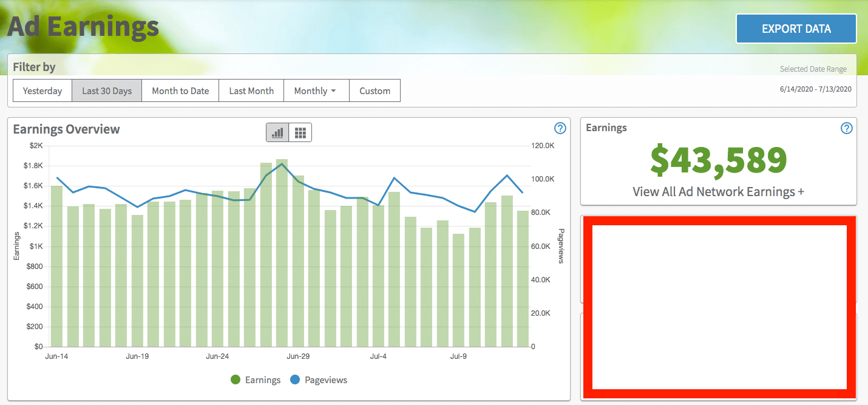Screen dimensions: 868x405
Task: Click the Export Data button
Action: coord(796,29)
